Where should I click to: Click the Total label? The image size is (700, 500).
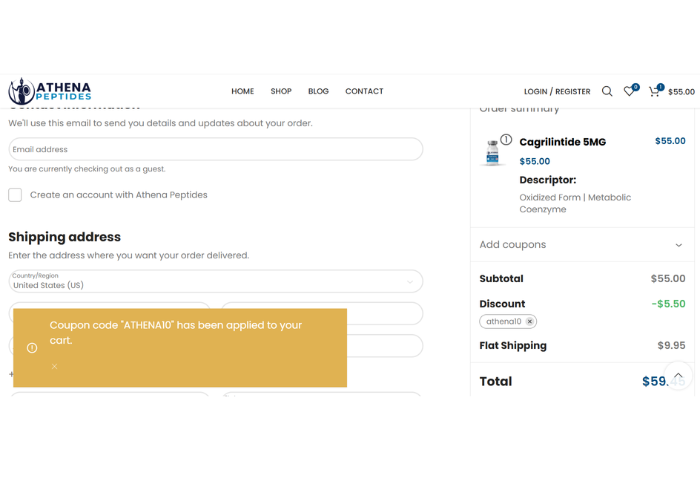pyautogui.click(x=496, y=381)
